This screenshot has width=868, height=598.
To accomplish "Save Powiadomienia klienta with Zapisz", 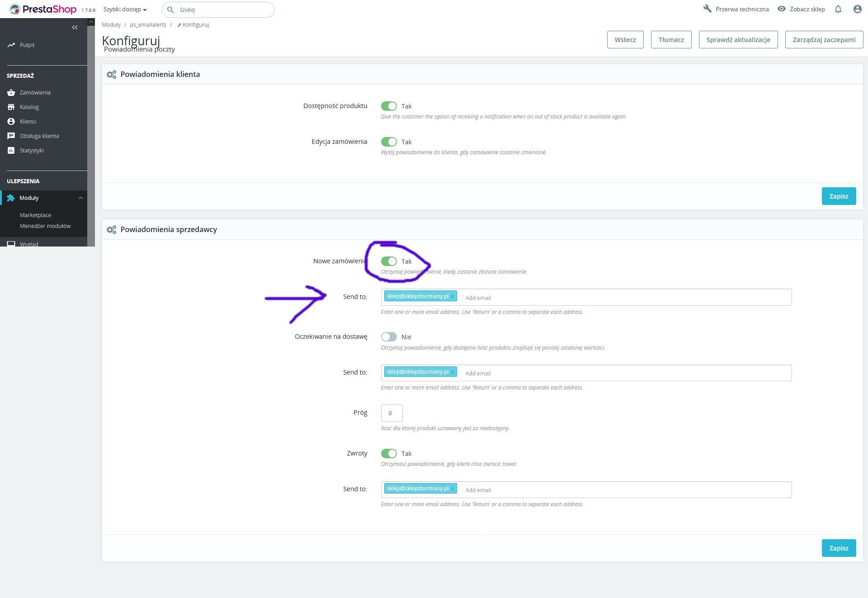I will tap(838, 196).
